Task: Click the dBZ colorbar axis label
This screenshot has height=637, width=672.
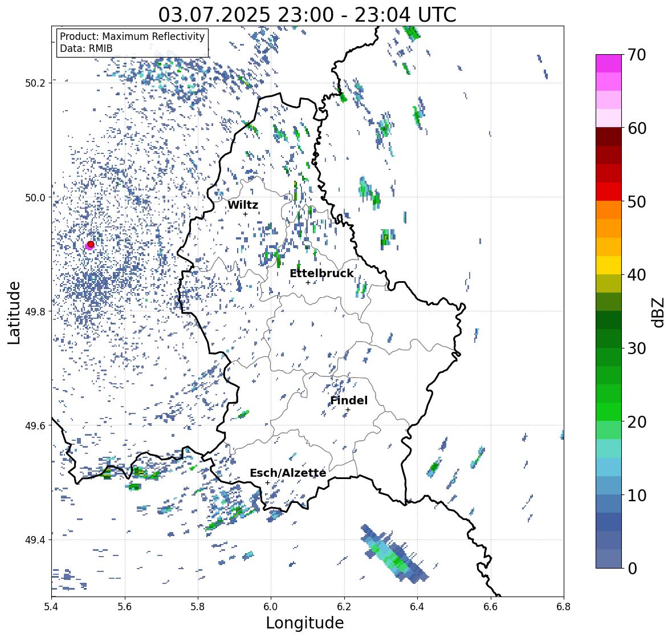Action: (x=659, y=311)
